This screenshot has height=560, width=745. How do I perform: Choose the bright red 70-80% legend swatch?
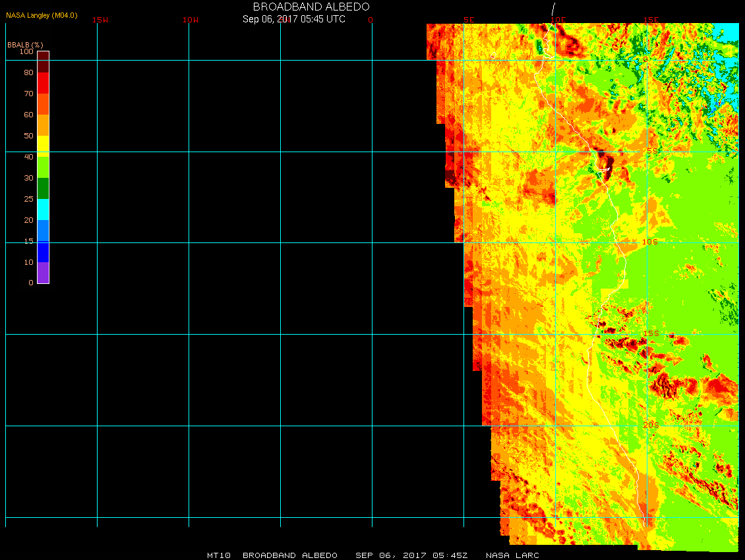(x=43, y=82)
